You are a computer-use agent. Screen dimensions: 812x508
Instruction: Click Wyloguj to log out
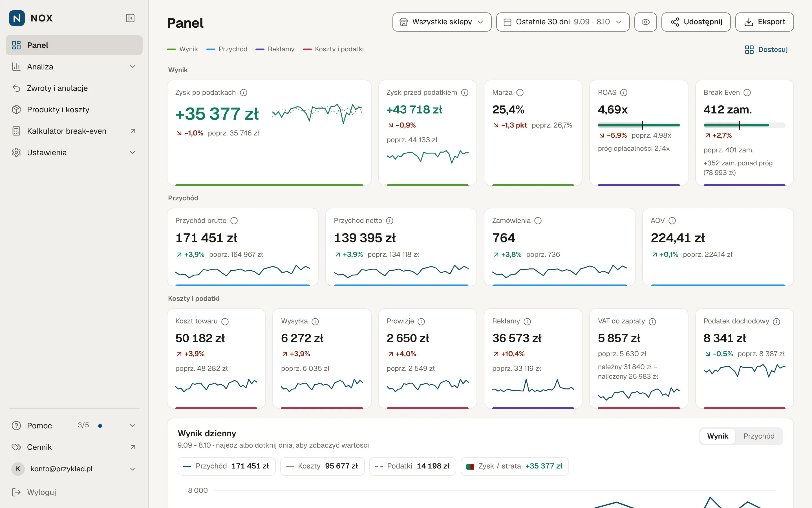pyautogui.click(x=74, y=492)
